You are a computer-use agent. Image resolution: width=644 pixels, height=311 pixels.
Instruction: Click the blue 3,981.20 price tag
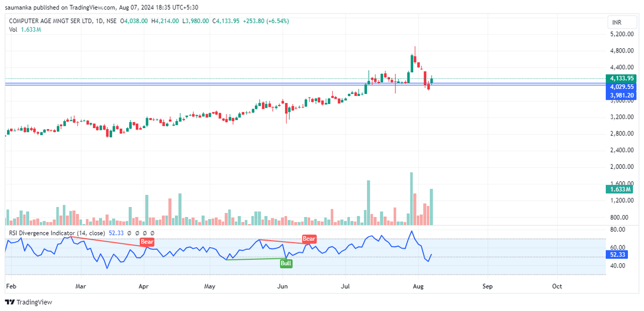[622, 95]
